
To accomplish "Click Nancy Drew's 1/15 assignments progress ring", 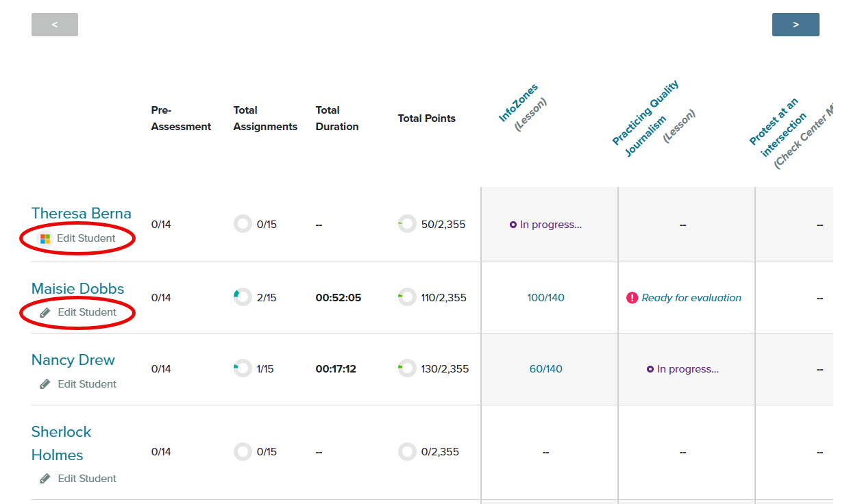I will tap(243, 369).
